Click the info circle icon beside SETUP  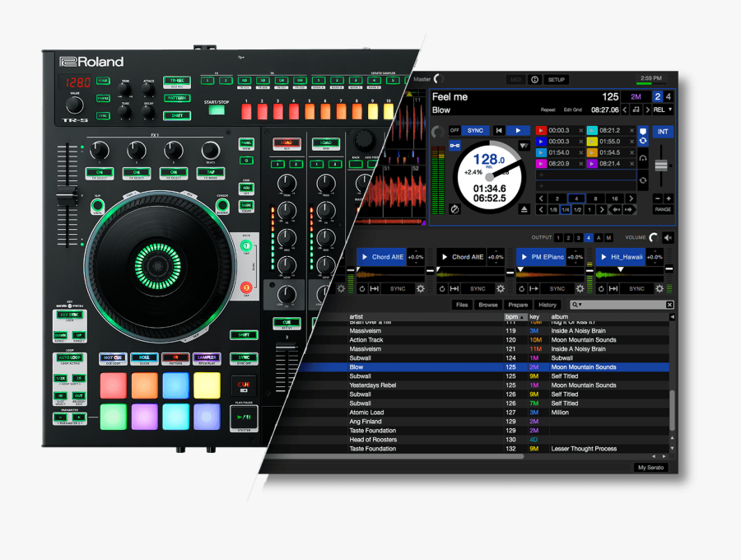(x=534, y=80)
